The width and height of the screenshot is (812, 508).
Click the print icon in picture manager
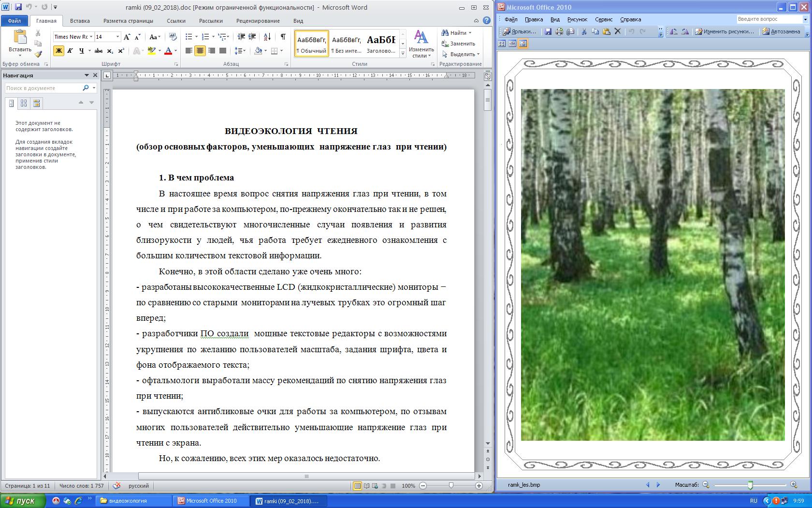(x=559, y=31)
